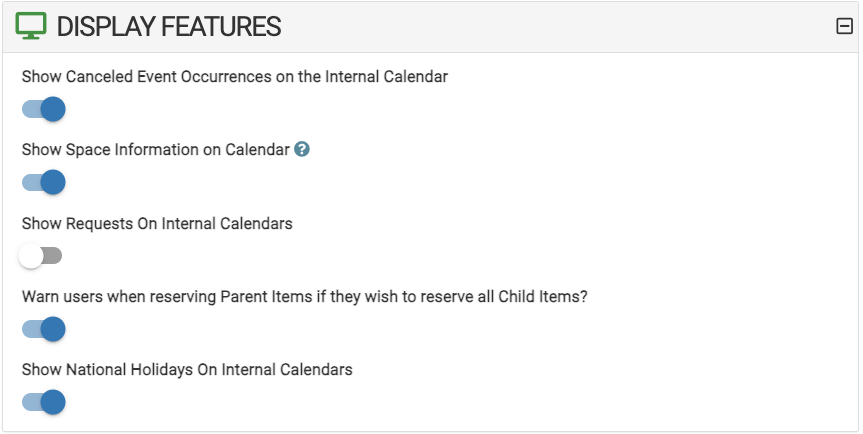Turn off Show Space Information on Calendar switch
Viewport: 863px width, 434px height.
(43, 182)
